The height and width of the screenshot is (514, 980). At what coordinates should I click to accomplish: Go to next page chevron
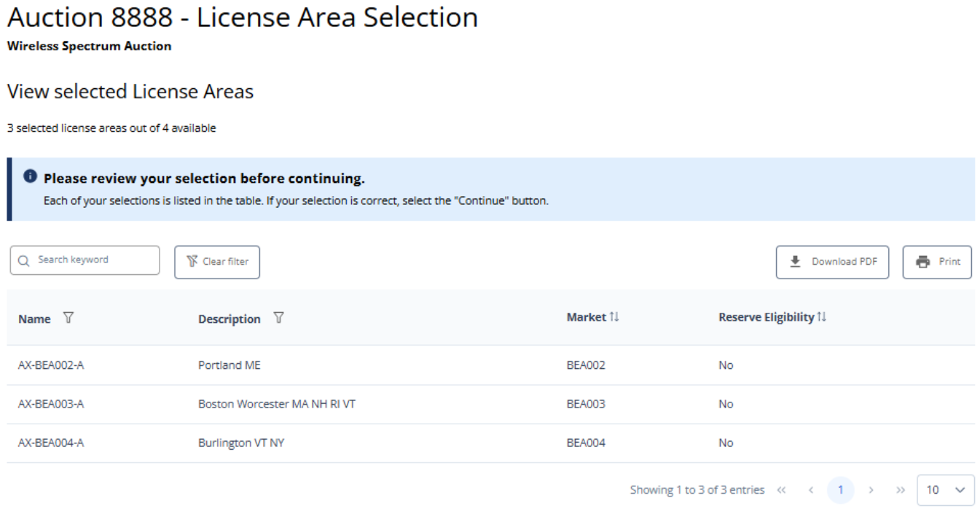click(871, 490)
